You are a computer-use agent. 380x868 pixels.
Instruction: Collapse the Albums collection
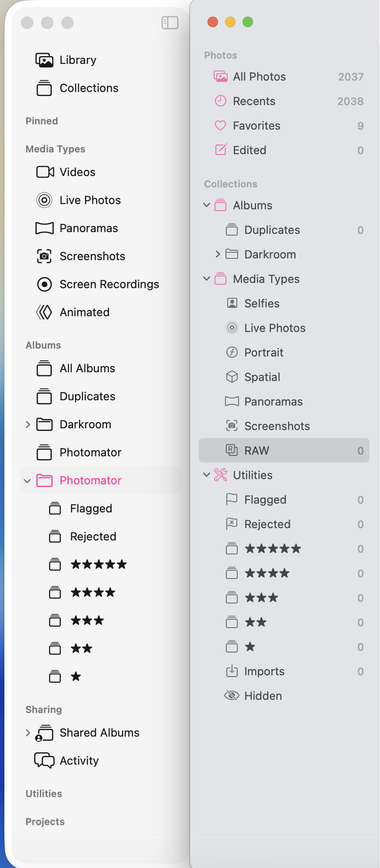tap(206, 205)
